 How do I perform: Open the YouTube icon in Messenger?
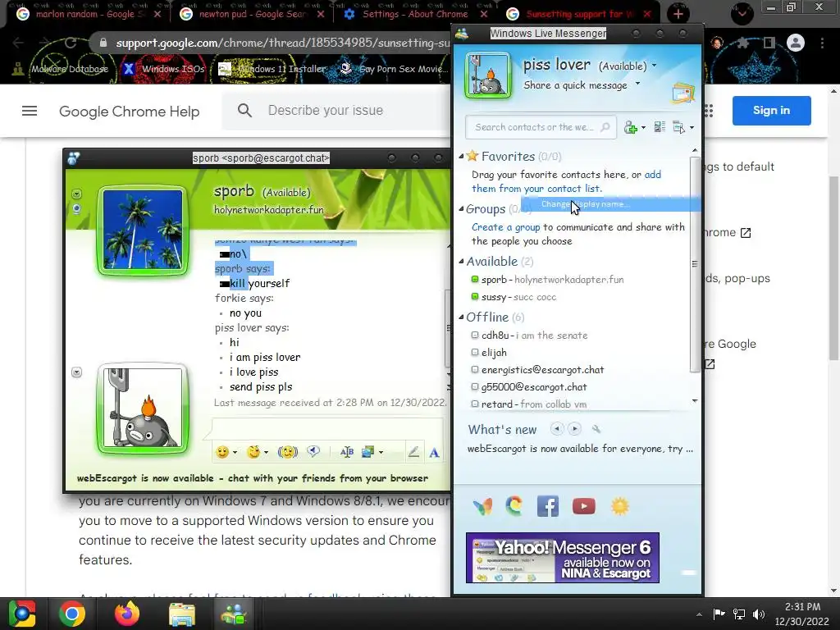583,506
